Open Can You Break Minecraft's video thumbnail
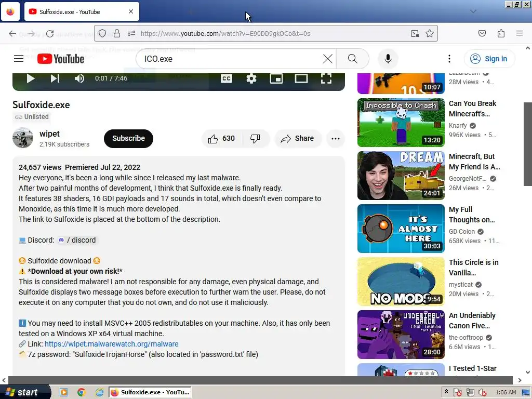The height and width of the screenshot is (399, 532). pyautogui.click(x=401, y=123)
